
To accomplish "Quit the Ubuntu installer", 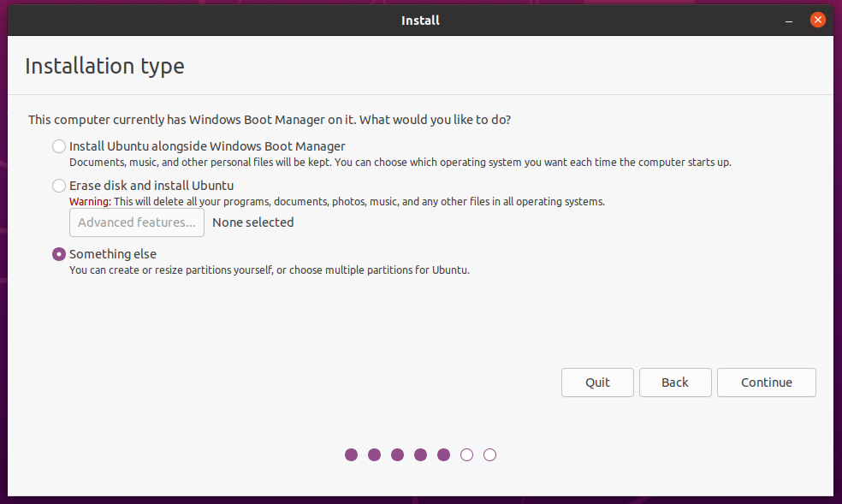I will click(597, 382).
